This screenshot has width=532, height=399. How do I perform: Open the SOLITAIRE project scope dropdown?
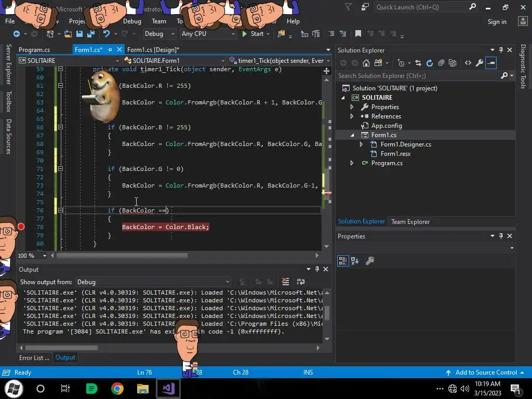[69, 60]
